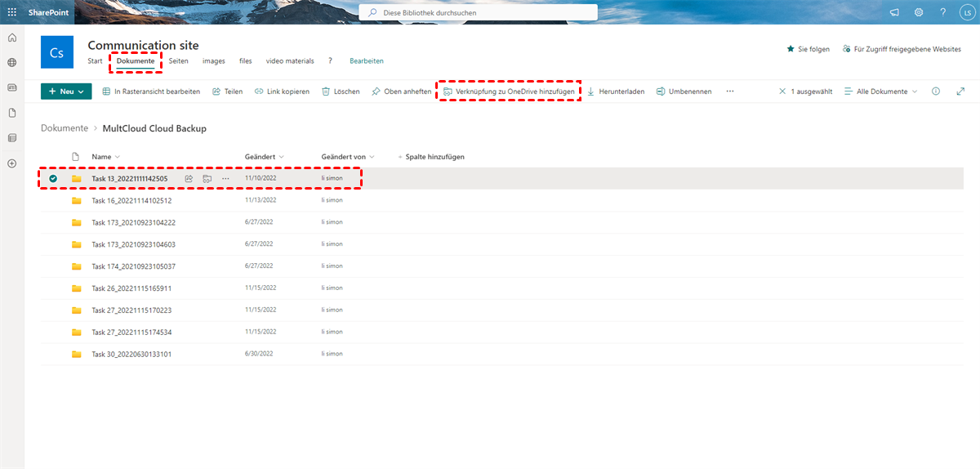Open folder Task 174_20210923105037
Viewport: 980px width, 469px height.
click(x=133, y=266)
